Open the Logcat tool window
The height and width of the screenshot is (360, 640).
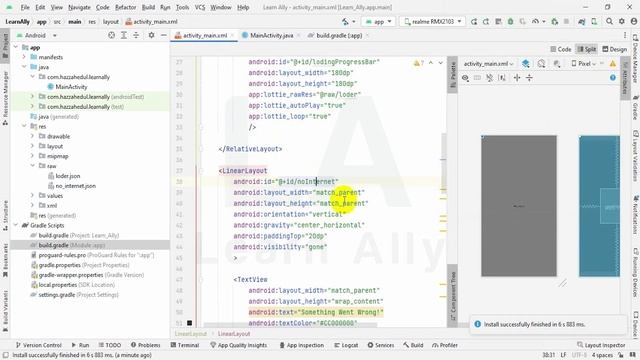pos(346,345)
